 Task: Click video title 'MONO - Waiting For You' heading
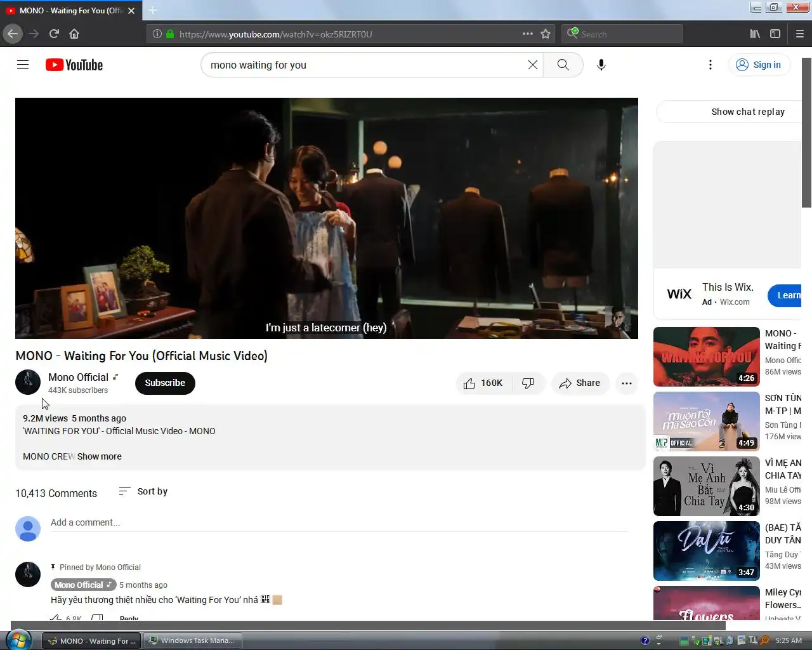point(141,355)
